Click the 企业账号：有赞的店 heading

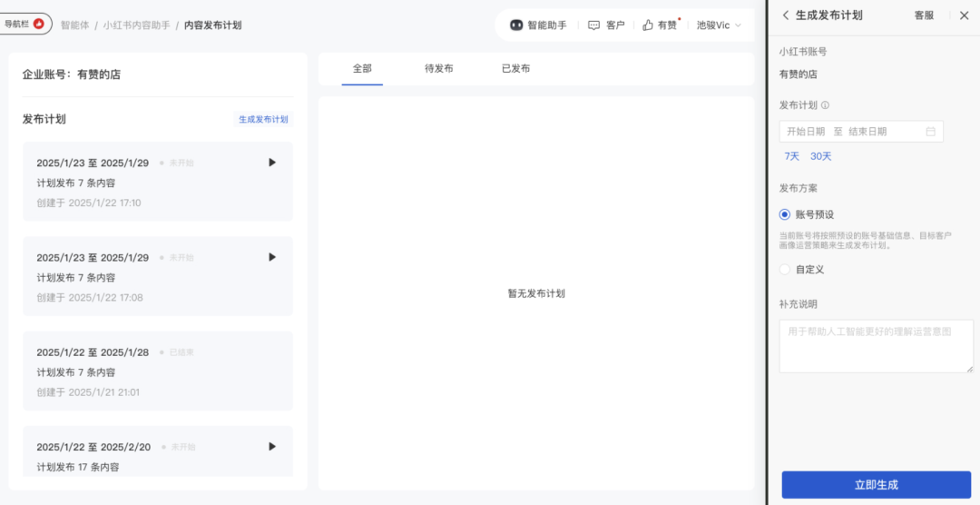[72, 74]
